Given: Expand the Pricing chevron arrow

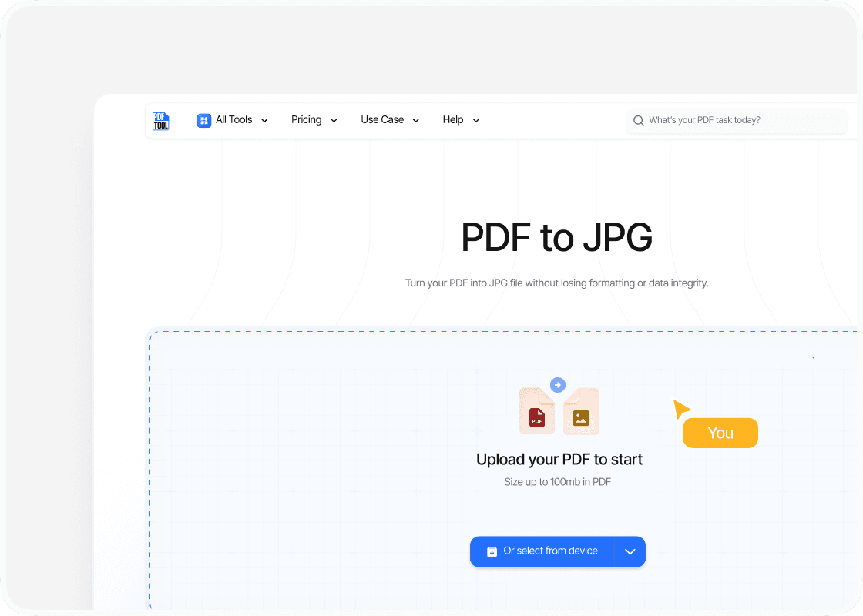Looking at the screenshot, I should click(334, 121).
